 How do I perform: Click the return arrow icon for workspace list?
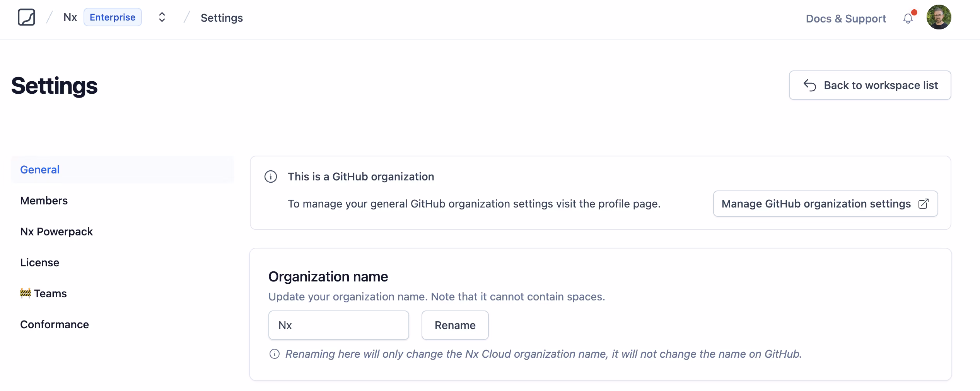[x=809, y=85]
